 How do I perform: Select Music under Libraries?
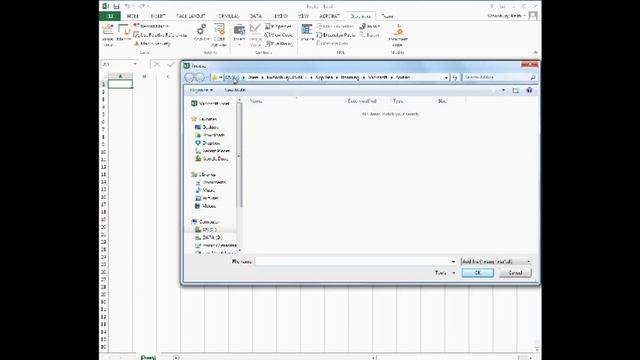click(x=205, y=190)
